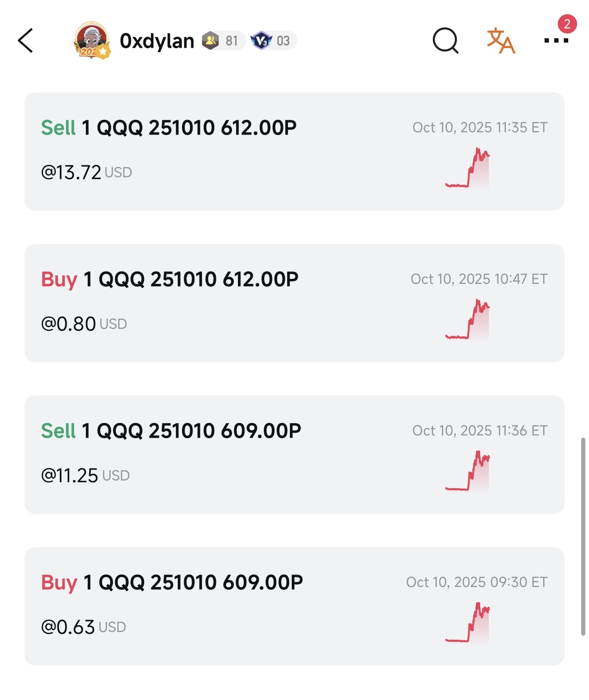The height and width of the screenshot is (700, 589).
Task: View mini chart for Buy 609.00P
Action: point(467,622)
